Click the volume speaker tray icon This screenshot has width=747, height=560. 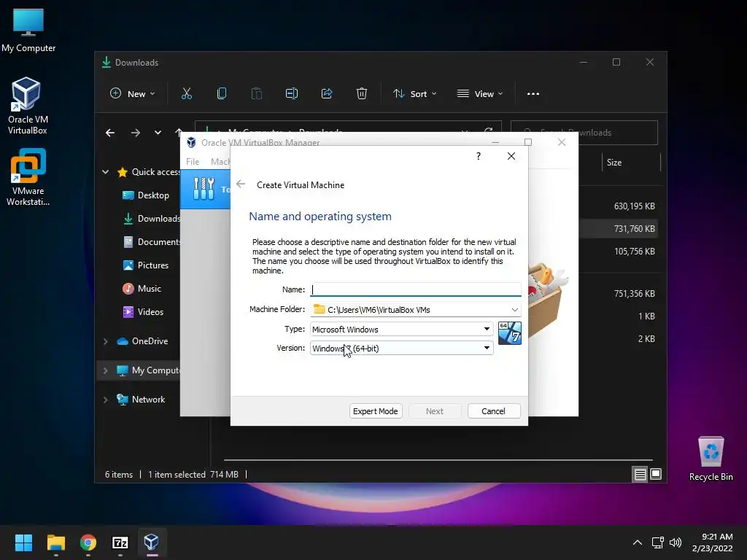click(675, 542)
